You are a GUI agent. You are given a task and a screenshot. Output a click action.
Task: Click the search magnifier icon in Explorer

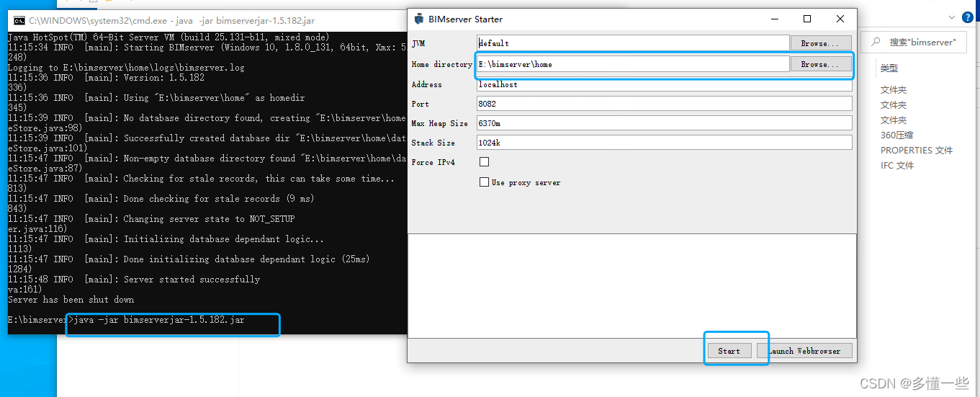coord(876,43)
